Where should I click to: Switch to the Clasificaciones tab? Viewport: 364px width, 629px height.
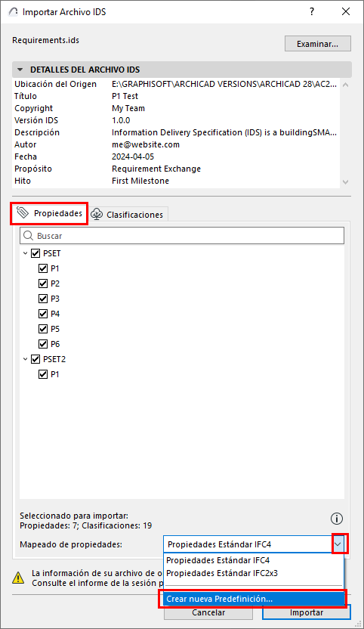tap(128, 215)
